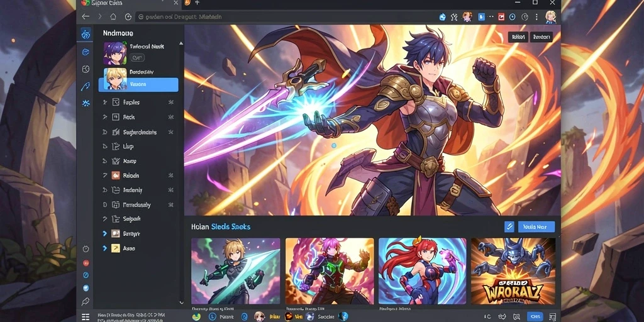Screen dimensions: 644x322
Task: Expand the Llup item chevron
Action: coord(104,146)
